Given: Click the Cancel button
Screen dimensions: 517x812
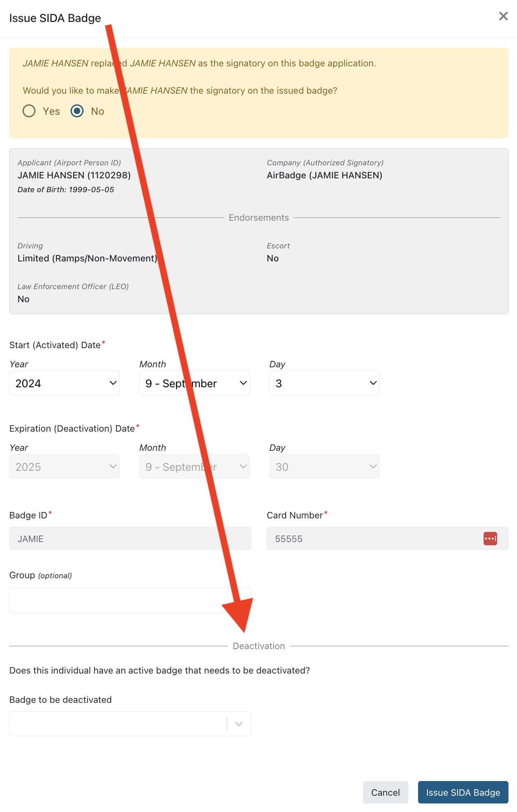Looking at the screenshot, I should [x=385, y=792].
